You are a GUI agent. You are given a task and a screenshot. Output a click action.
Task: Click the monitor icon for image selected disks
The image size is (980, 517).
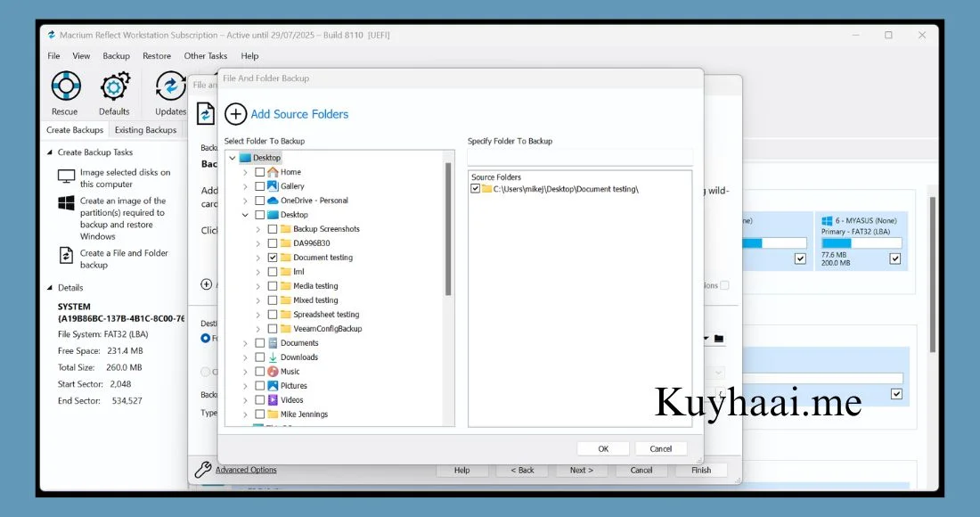(66, 176)
